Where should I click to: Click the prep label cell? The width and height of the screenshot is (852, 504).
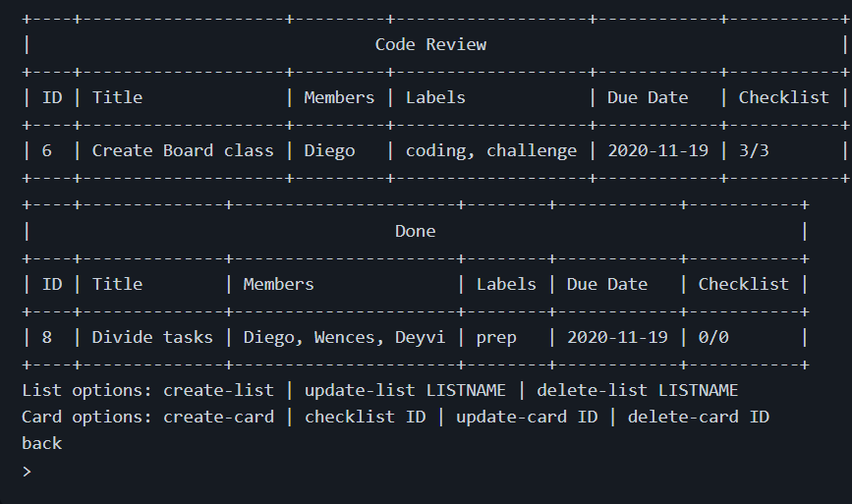pos(496,337)
